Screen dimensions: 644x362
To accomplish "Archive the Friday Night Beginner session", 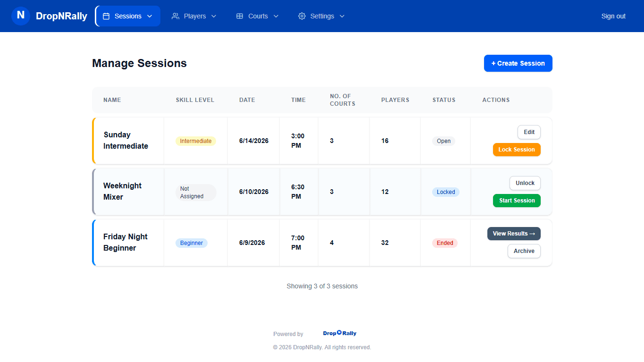I will 524,251.
